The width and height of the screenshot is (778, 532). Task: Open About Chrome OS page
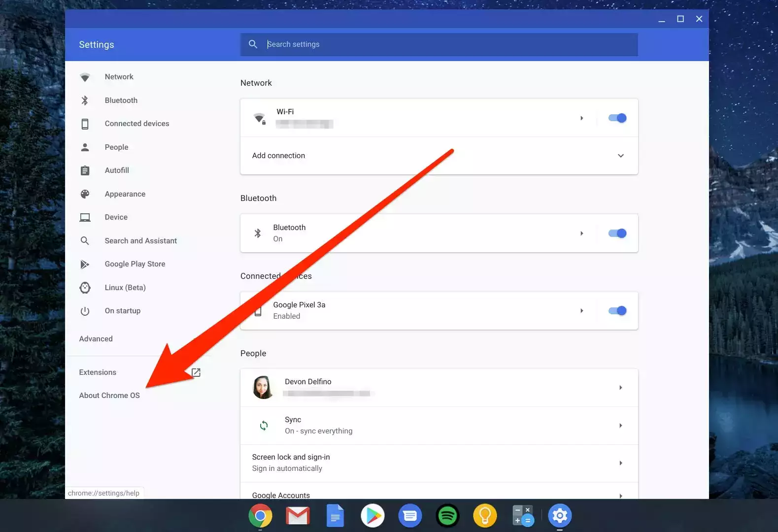(x=109, y=396)
